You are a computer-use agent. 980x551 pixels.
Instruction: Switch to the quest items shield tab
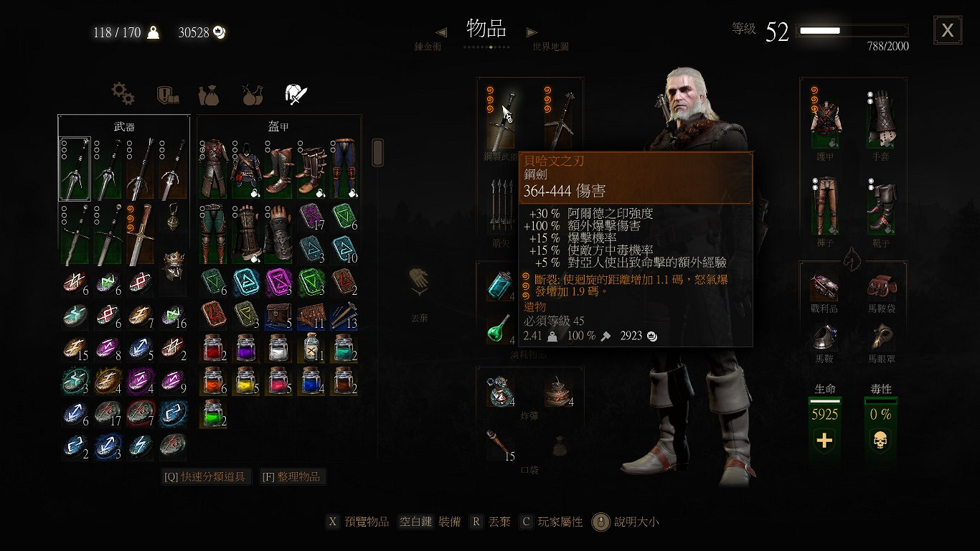[x=167, y=94]
